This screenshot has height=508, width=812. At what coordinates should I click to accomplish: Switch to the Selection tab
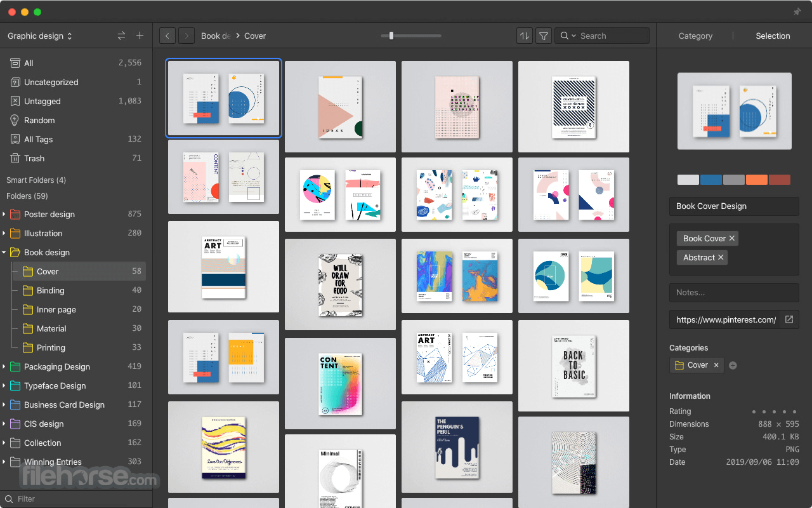pyautogui.click(x=773, y=36)
